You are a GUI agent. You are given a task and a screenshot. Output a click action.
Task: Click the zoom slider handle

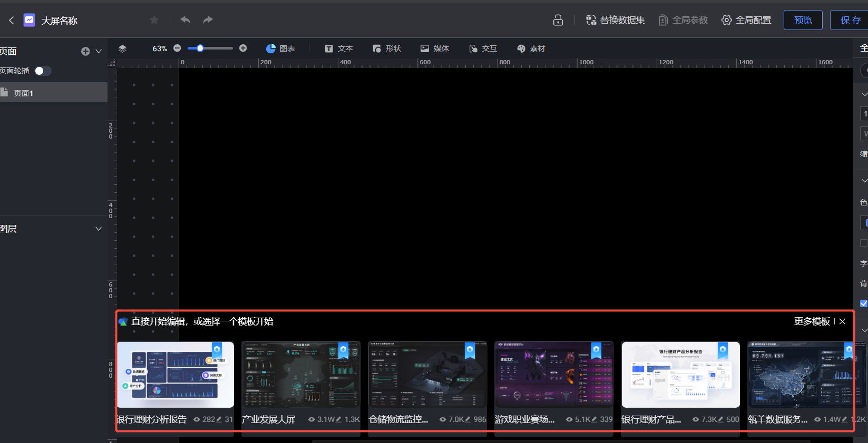click(x=200, y=48)
